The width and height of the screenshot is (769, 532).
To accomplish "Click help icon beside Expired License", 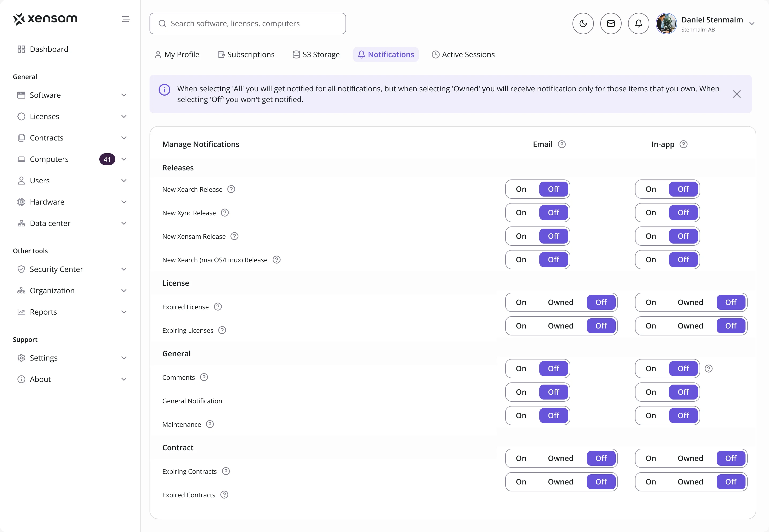I will (x=218, y=307).
